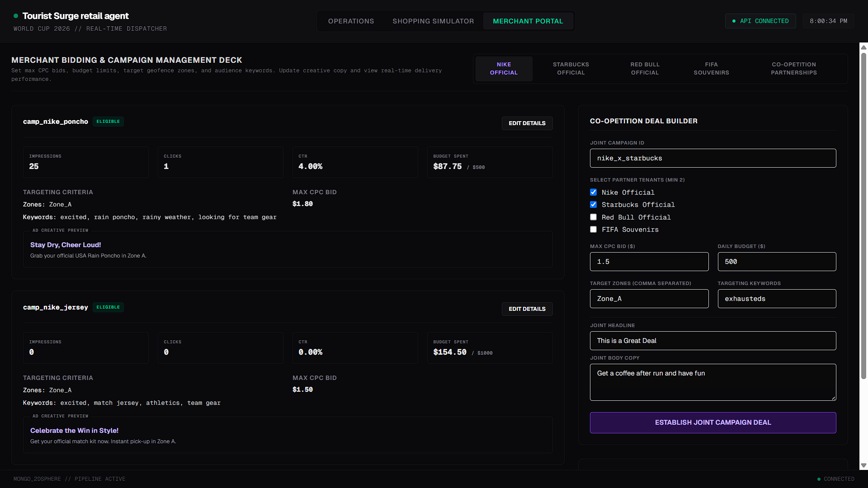The height and width of the screenshot is (488, 868).
Task: Switch to the Operations tab
Action: 351,21
